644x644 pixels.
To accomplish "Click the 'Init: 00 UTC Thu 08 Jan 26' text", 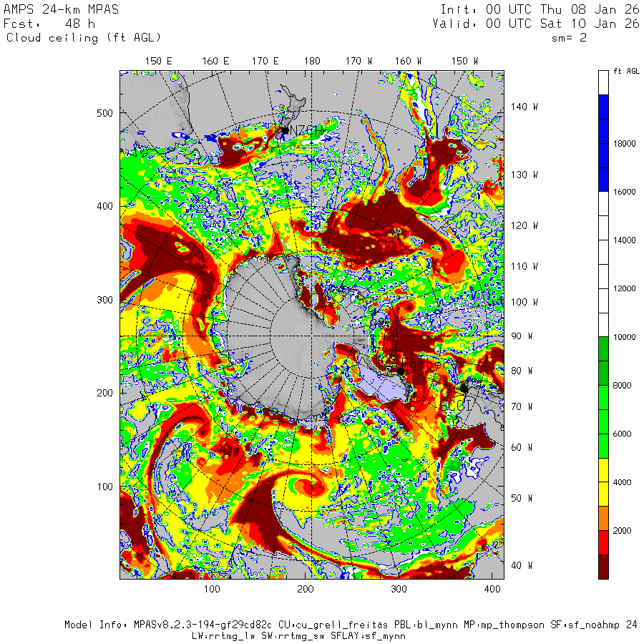I will coord(540,9).
